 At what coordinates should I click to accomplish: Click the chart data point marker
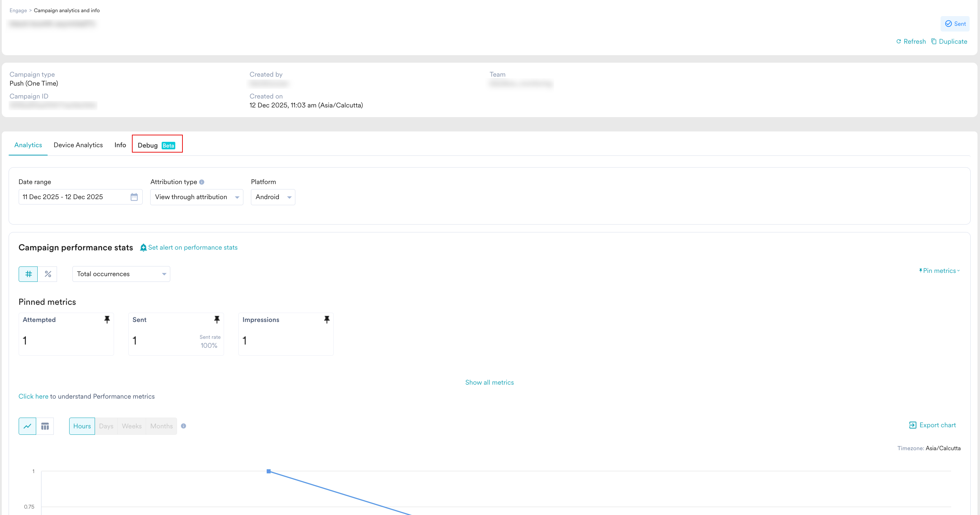point(268,471)
